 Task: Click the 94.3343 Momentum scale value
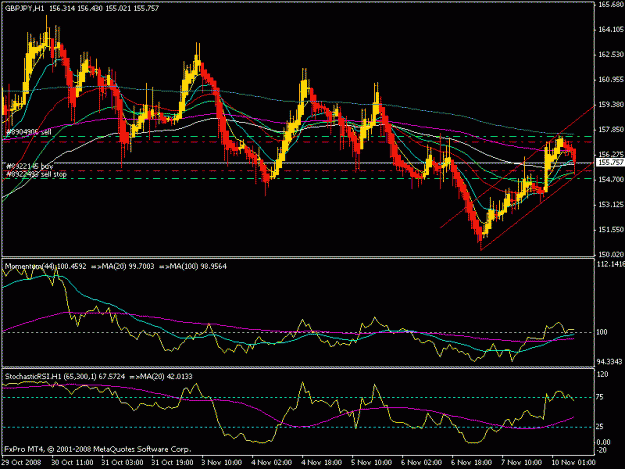(x=610, y=362)
